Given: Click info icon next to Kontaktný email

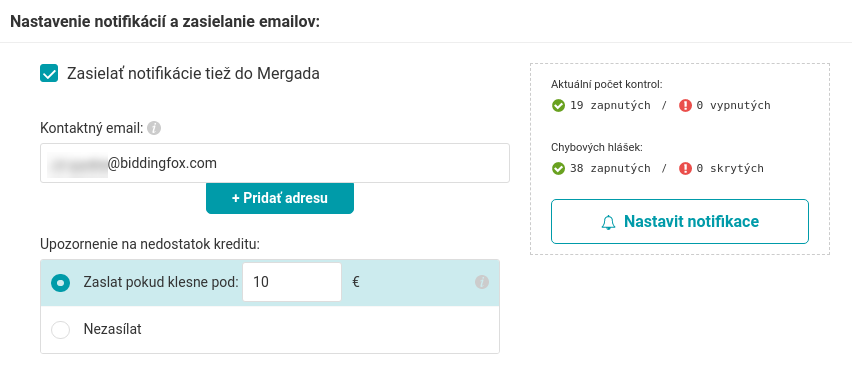Looking at the screenshot, I should [x=154, y=128].
